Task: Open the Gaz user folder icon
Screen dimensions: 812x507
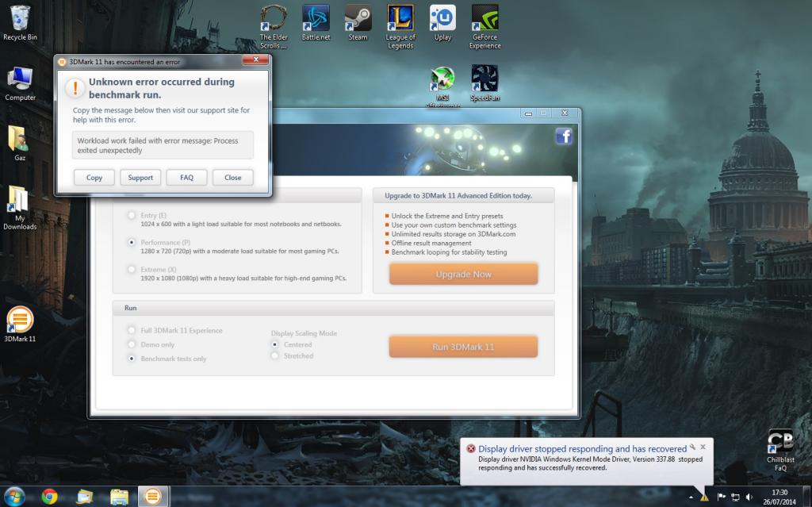Action: [20, 144]
